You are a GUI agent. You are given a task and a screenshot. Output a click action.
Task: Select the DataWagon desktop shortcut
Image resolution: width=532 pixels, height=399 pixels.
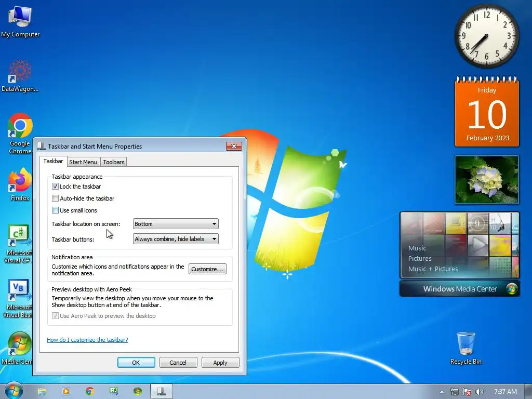[x=20, y=76]
